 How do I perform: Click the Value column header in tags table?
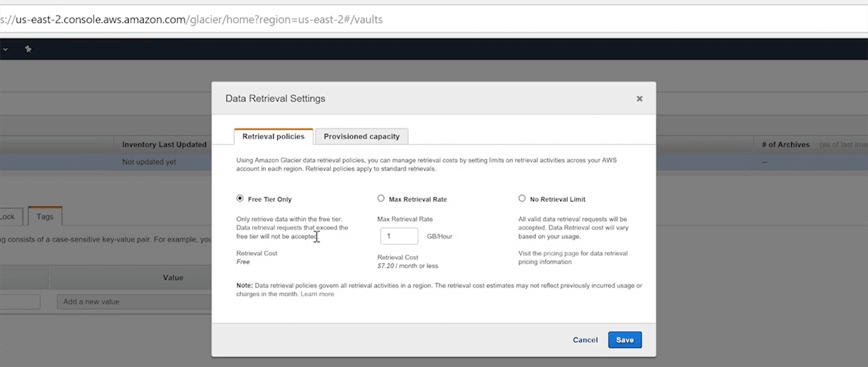(172, 277)
